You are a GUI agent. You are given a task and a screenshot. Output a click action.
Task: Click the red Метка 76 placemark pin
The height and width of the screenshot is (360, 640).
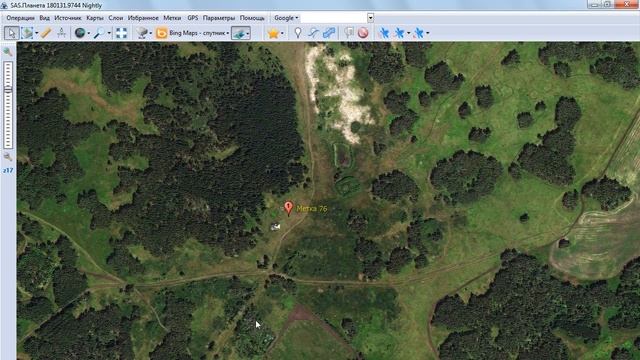pyautogui.click(x=289, y=208)
